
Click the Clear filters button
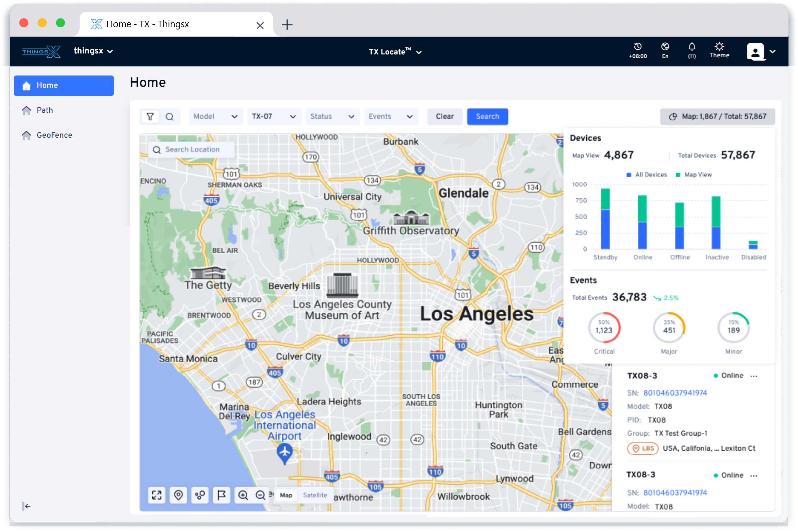445,117
